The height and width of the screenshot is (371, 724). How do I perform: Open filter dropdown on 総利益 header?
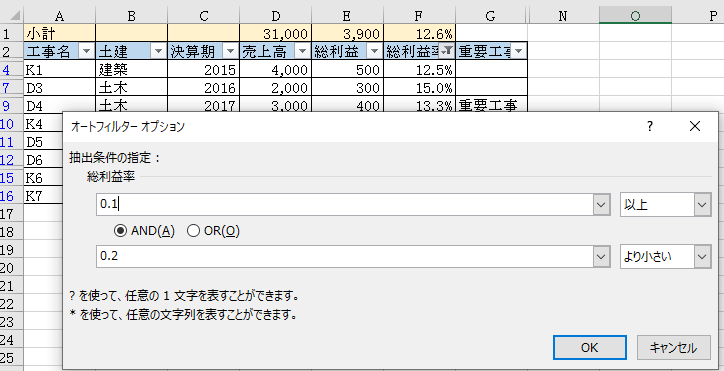pos(374,52)
